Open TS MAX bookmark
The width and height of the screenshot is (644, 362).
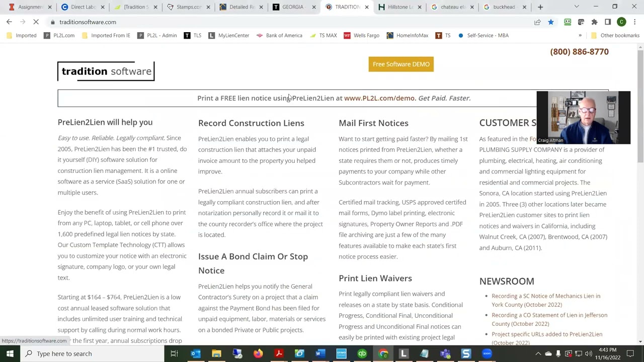pyautogui.click(x=323, y=36)
